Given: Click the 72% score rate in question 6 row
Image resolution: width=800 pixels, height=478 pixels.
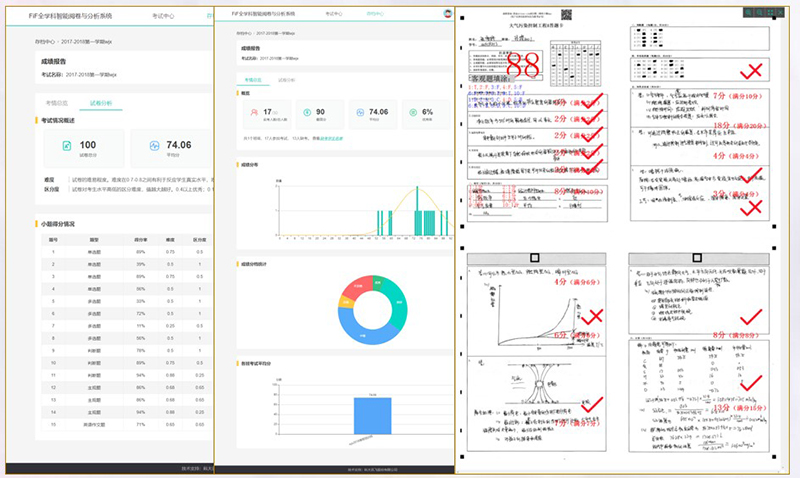Looking at the screenshot, I should click(x=140, y=314).
